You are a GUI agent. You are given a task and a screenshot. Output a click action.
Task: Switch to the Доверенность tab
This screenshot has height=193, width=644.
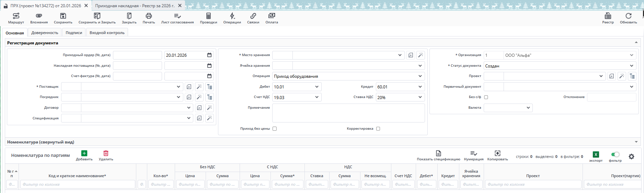coord(45,33)
